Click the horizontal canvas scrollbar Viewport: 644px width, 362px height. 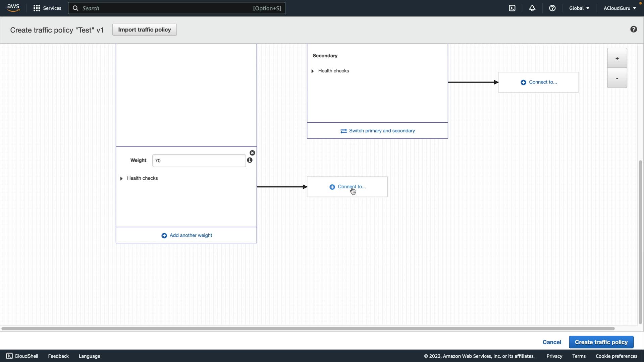[x=307, y=328]
